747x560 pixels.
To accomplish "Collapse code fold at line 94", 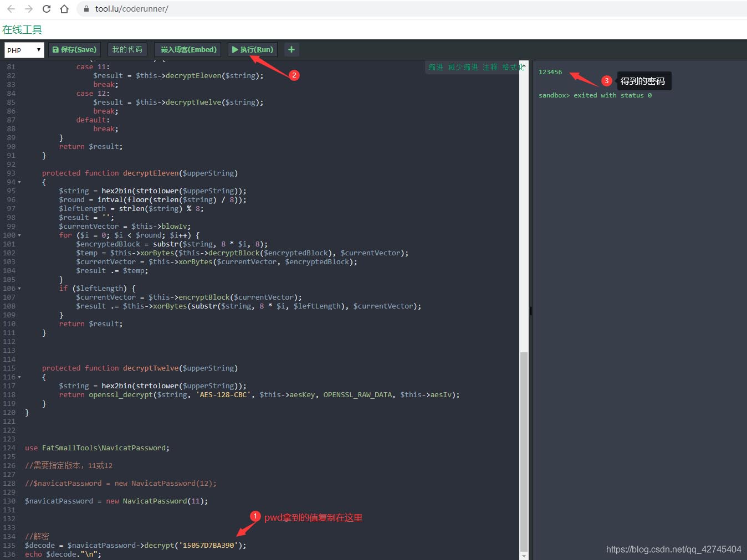I will click(19, 182).
